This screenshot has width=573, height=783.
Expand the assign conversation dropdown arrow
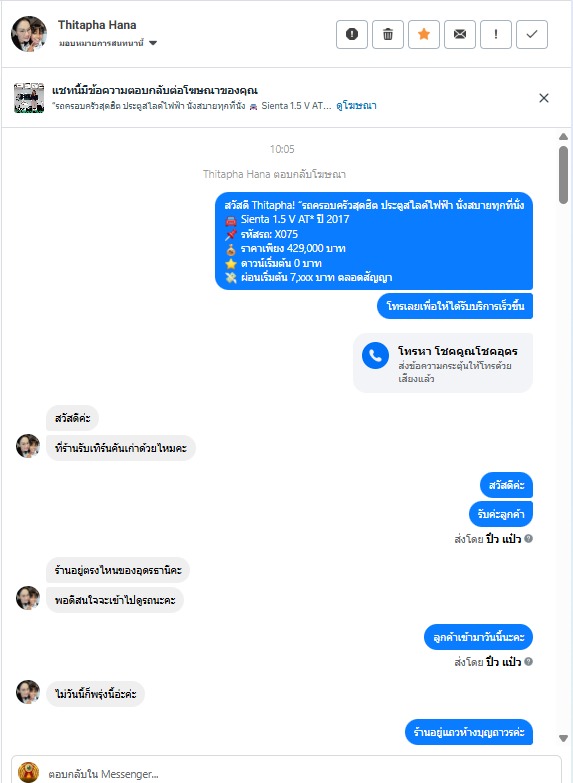pyautogui.click(x=153, y=43)
